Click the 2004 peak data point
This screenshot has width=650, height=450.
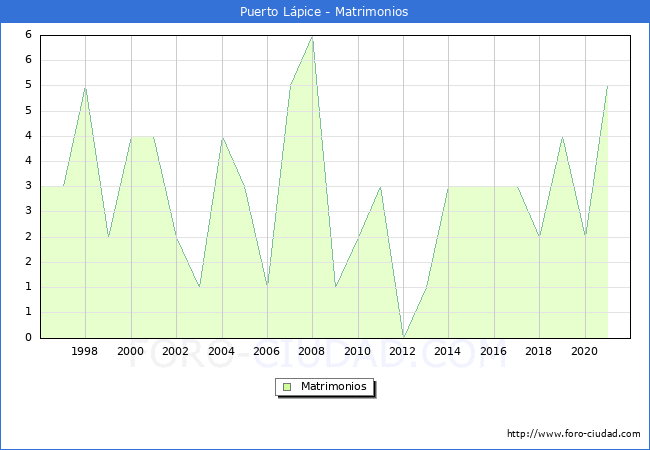pos(223,138)
